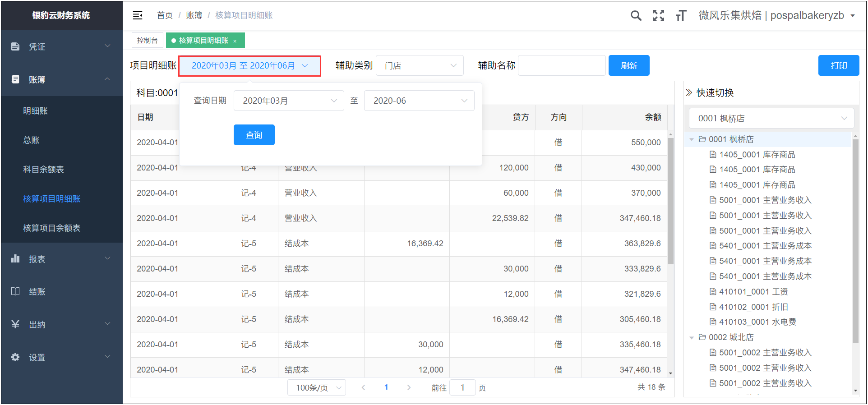This screenshot has width=868, height=405.
Task: Expand the 凭证 sidebar menu
Action: pos(61,46)
